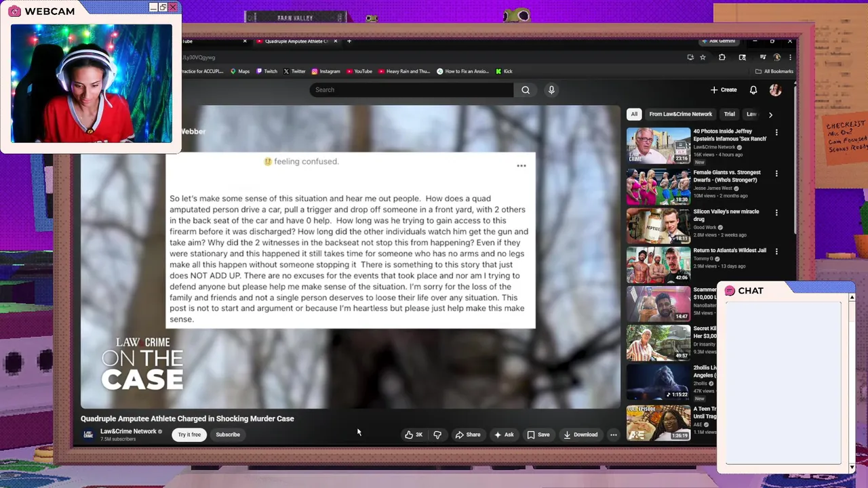Click the chat panel scroll down arrow
The height and width of the screenshot is (488, 868).
coord(852,468)
